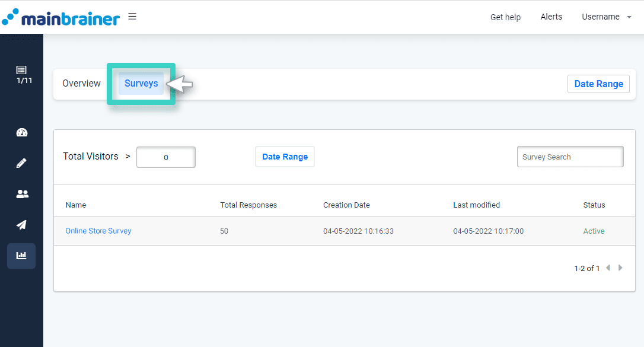Open the Online Store Survey link
Image resolution: width=644 pixels, height=347 pixels.
click(98, 231)
